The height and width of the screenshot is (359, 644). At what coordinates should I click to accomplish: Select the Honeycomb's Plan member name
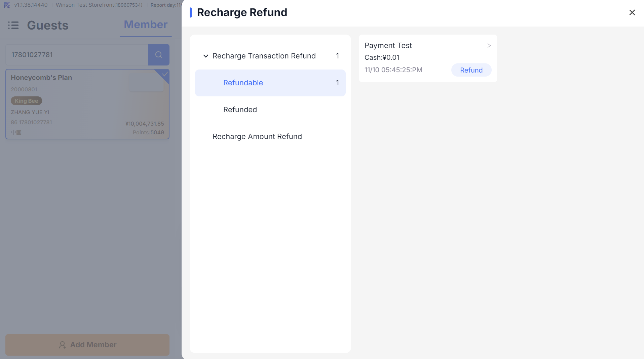[41, 78]
